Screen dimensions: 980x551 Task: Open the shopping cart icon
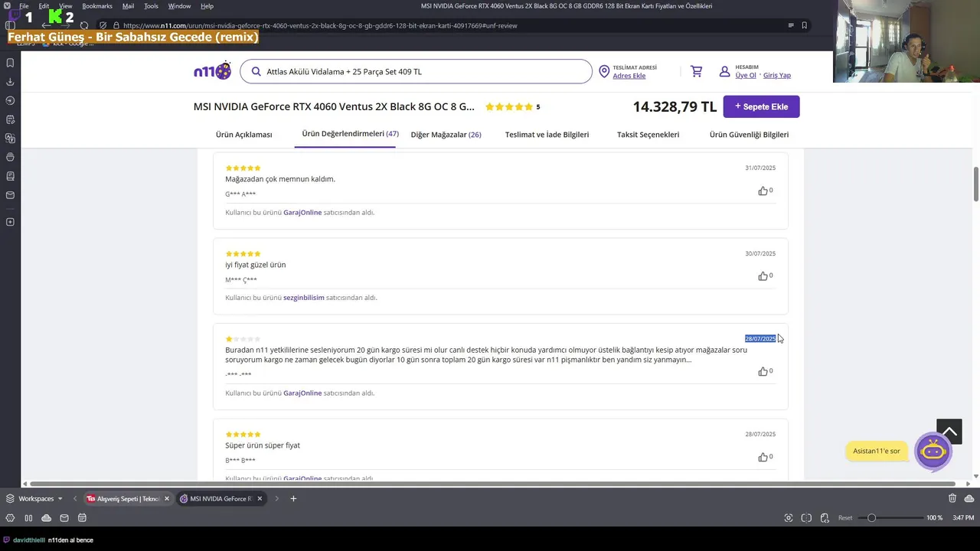click(x=696, y=71)
